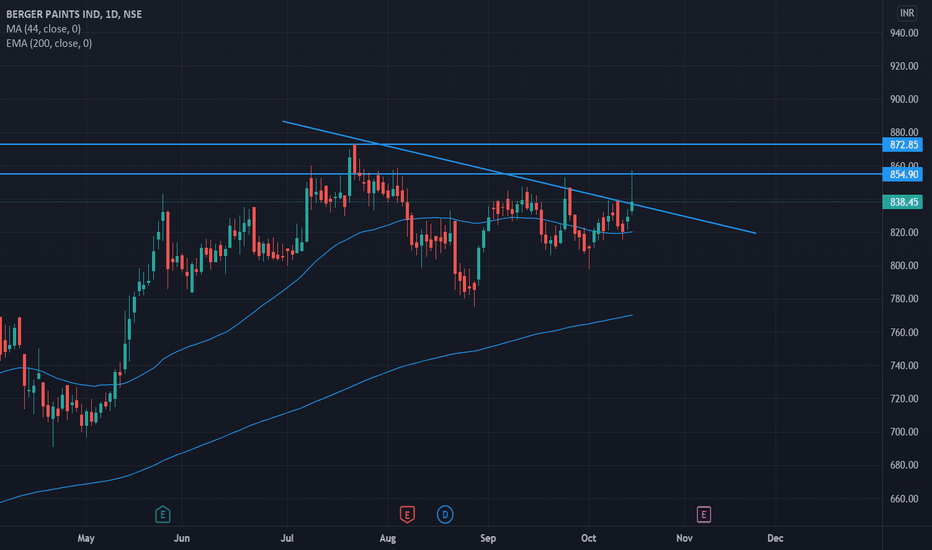Click the red earnings E marker near August
This screenshot has height=550, width=932.
[x=407, y=514]
